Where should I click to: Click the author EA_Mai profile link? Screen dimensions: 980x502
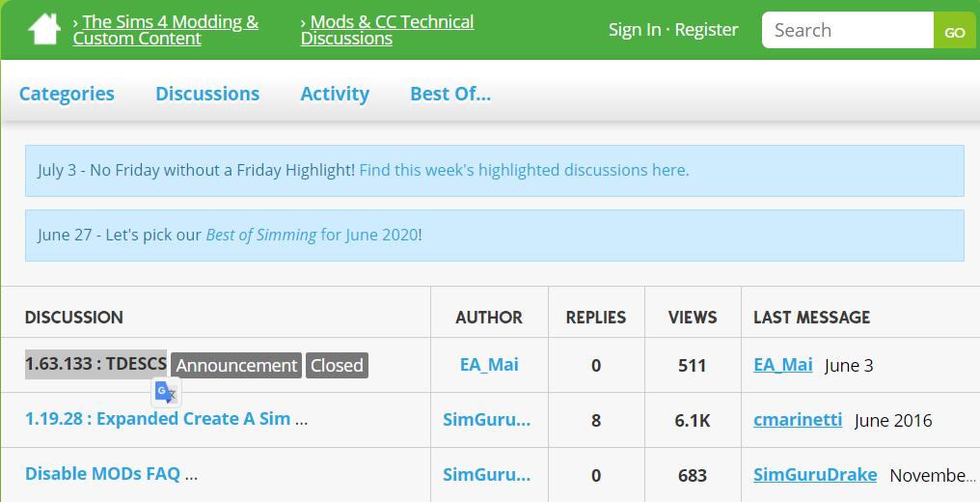489,365
